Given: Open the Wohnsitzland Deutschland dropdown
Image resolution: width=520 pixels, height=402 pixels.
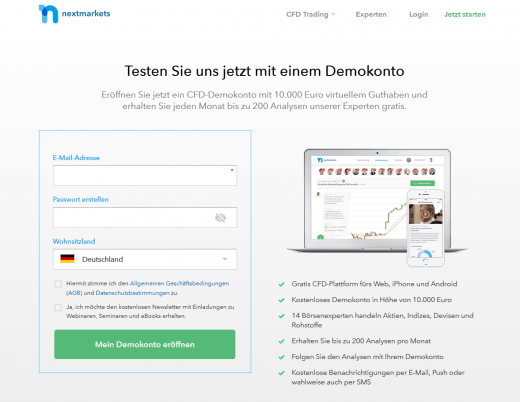Looking at the screenshot, I should 145,259.
